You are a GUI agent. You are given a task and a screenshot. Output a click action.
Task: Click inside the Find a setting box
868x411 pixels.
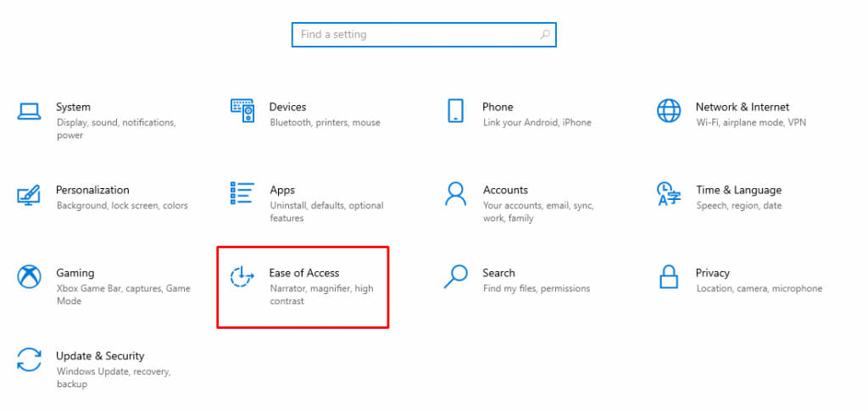(415, 35)
